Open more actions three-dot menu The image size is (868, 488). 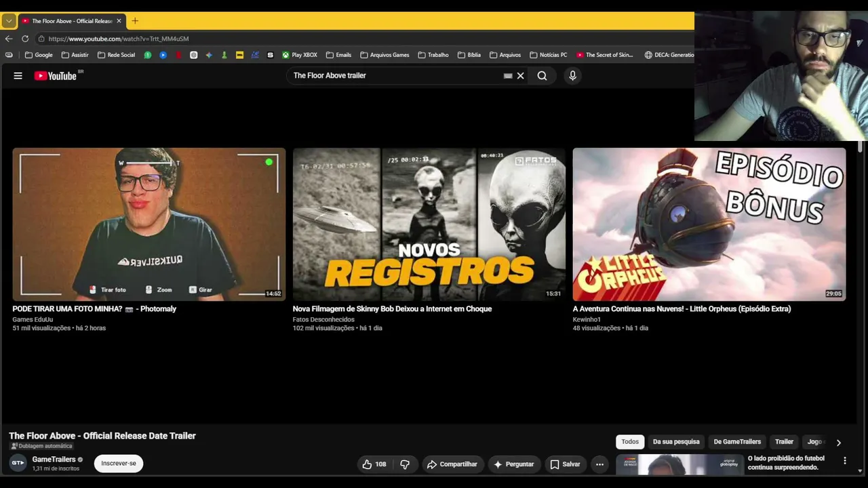point(599,464)
